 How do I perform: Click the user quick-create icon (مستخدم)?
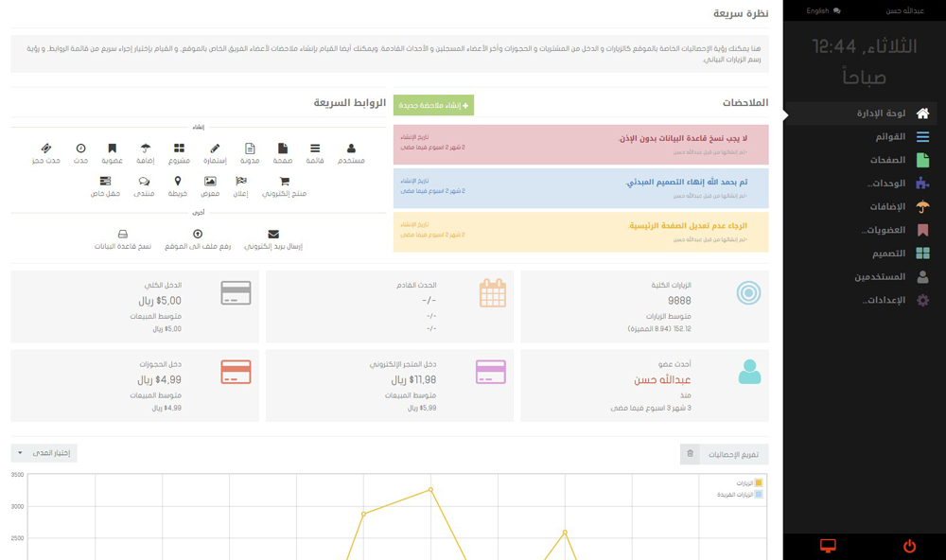click(x=351, y=148)
